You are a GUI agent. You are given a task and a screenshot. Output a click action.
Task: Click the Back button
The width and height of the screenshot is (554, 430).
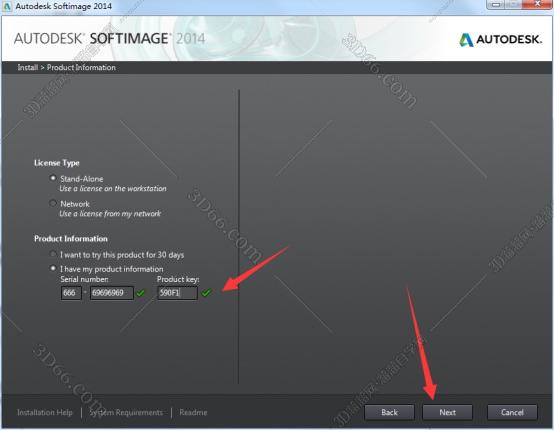pos(389,412)
